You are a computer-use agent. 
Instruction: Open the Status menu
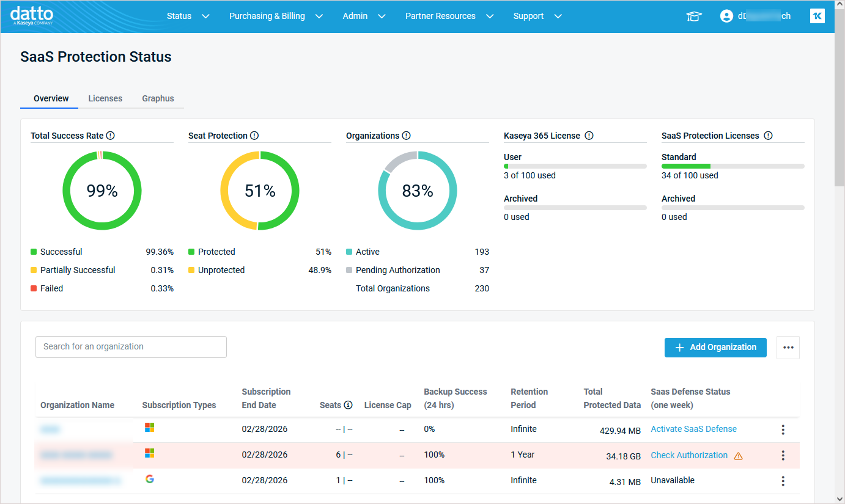[179, 16]
